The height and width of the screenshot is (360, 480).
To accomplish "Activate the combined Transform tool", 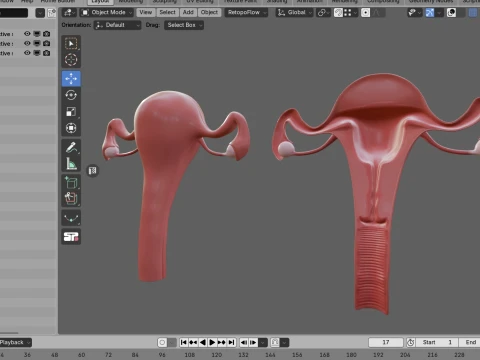I will [x=71, y=128].
